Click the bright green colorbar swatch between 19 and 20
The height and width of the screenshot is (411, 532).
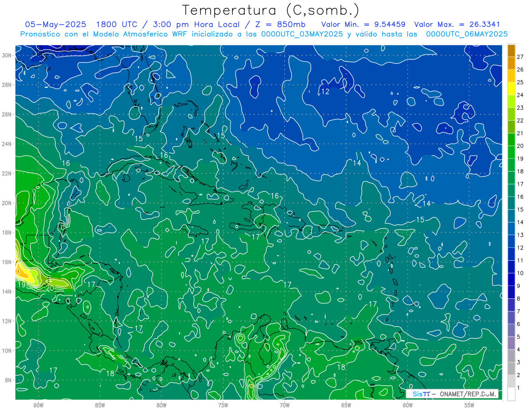pyautogui.click(x=511, y=152)
